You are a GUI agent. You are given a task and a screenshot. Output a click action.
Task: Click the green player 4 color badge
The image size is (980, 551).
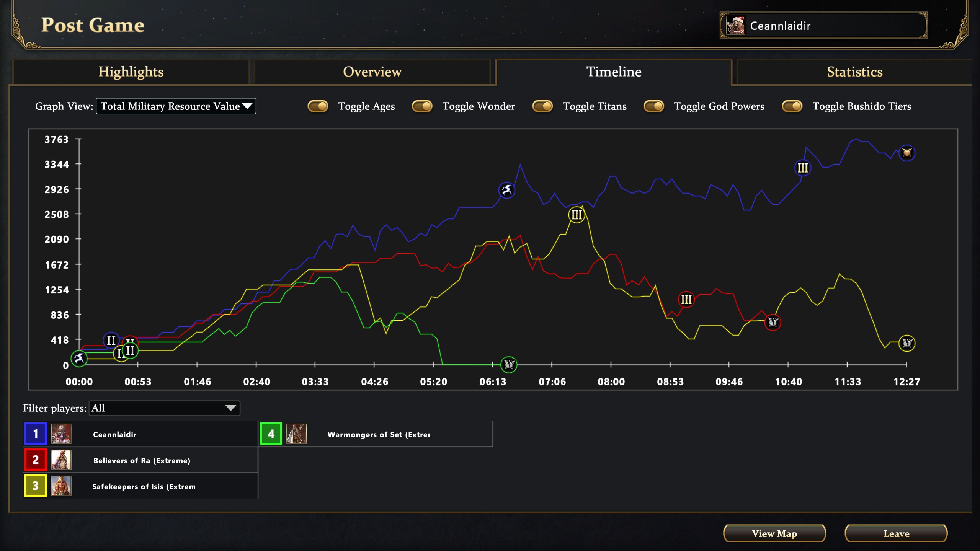coord(271,434)
